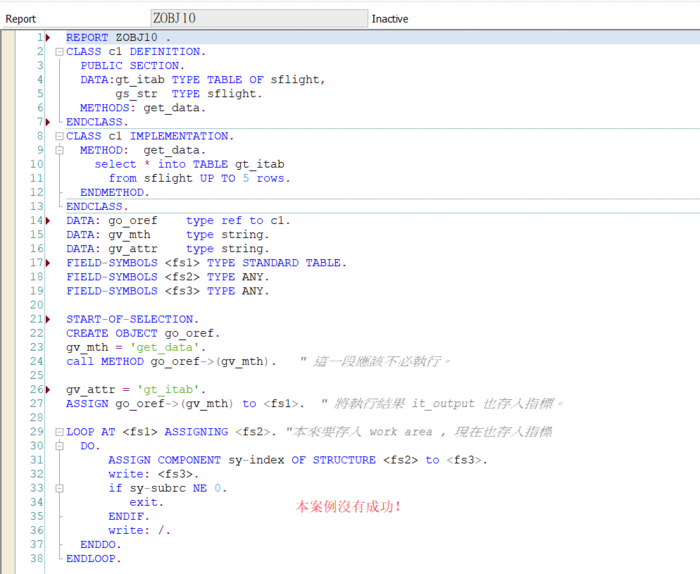Collapse the LOOP AT <fs1> block
700x574 pixels.
tap(59, 432)
